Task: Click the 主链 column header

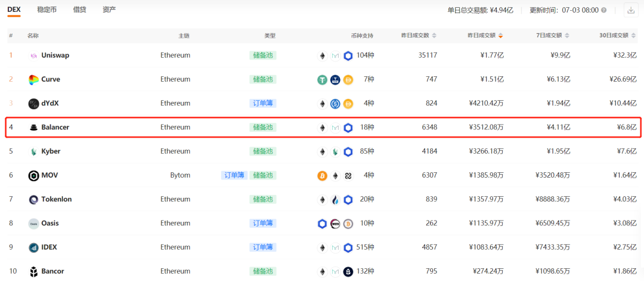Action: point(184,36)
